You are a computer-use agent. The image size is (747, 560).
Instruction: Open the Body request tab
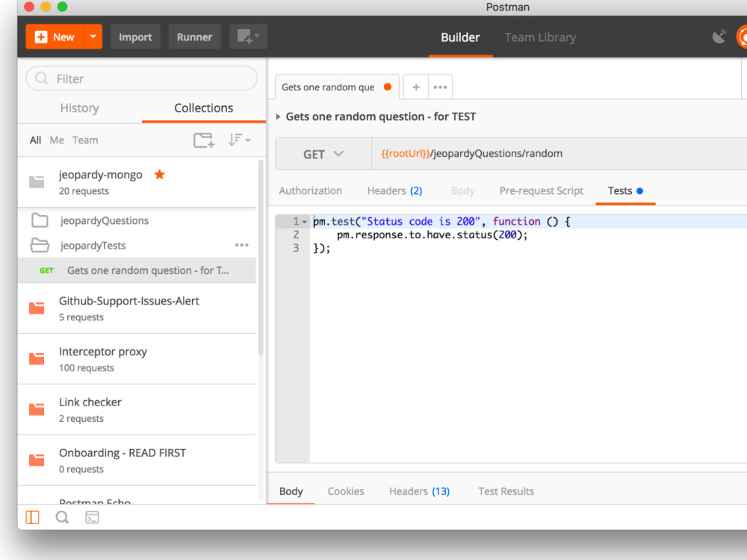462,191
